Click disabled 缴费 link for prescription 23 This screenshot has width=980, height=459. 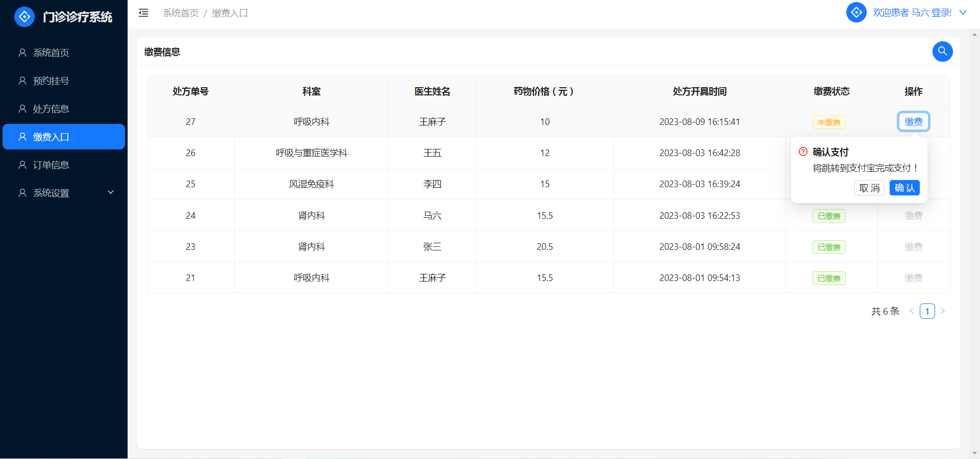pos(913,246)
